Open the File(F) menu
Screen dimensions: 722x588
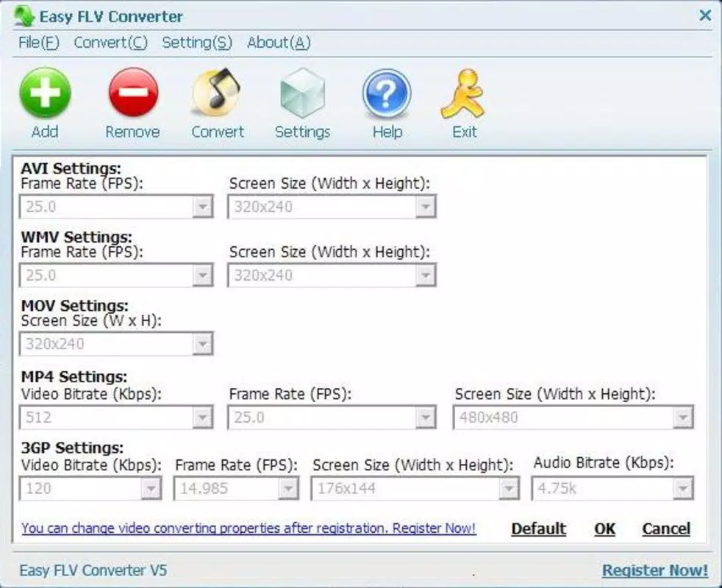pos(39,43)
